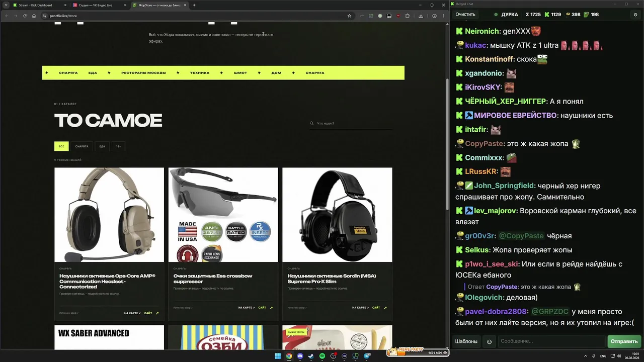The image size is (644, 362).
Task: Open the browser home page
Action: click(x=34, y=16)
